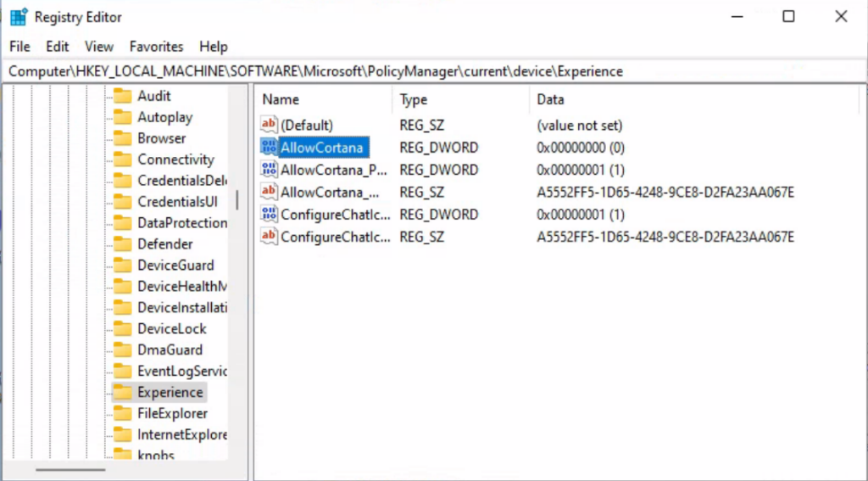The image size is (868, 481).
Task: Click REG_DWORD type of ConfigureChatIc... row
Action: (439, 215)
